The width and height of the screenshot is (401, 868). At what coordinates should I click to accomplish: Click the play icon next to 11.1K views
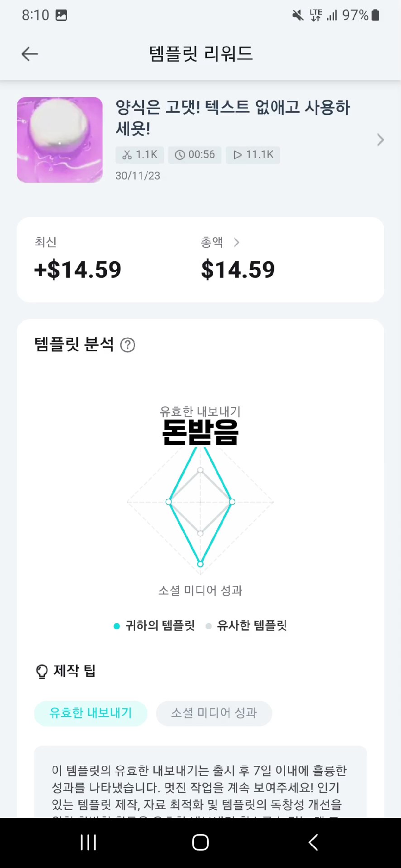point(237,155)
